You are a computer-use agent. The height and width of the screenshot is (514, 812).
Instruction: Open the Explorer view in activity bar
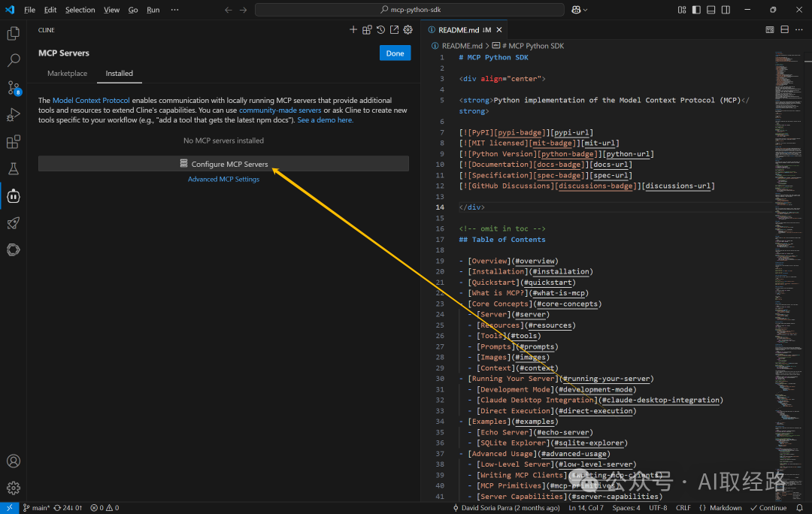14,34
